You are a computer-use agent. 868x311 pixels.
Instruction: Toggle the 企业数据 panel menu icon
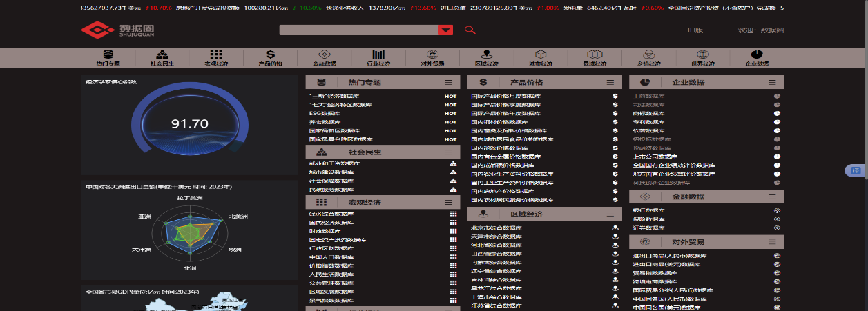click(x=773, y=82)
